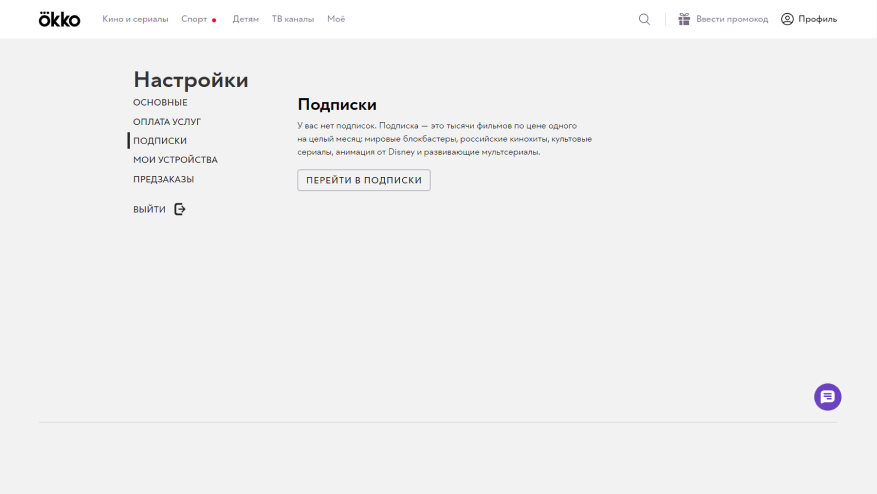Image resolution: width=877 pixels, height=494 pixels.
Task: Open the purple chat support bubble
Action: [x=827, y=397]
